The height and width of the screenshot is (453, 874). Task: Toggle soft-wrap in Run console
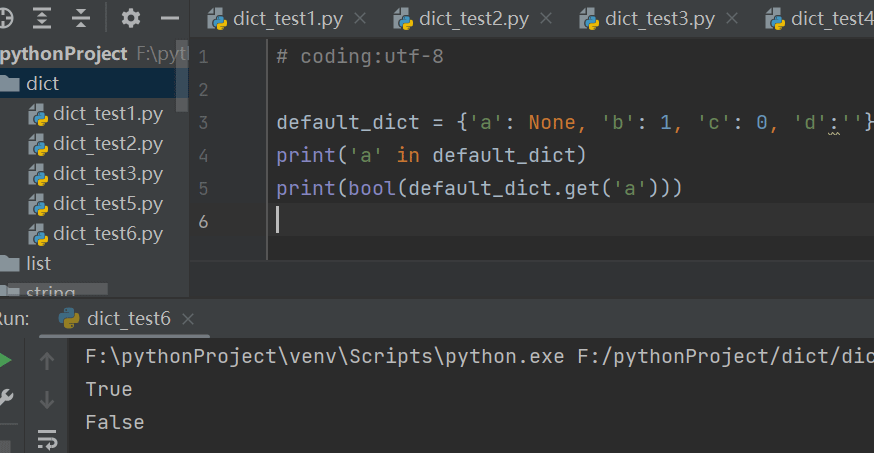click(x=47, y=438)
